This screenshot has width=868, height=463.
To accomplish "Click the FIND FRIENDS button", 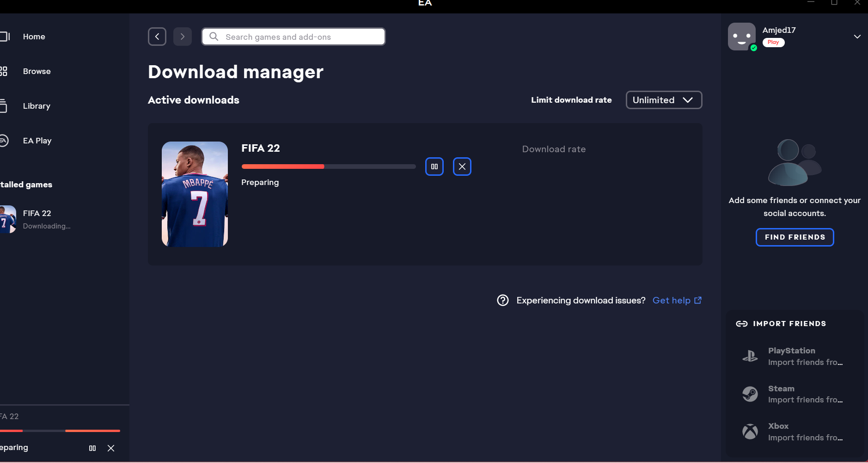I will [x=795, y=237].
